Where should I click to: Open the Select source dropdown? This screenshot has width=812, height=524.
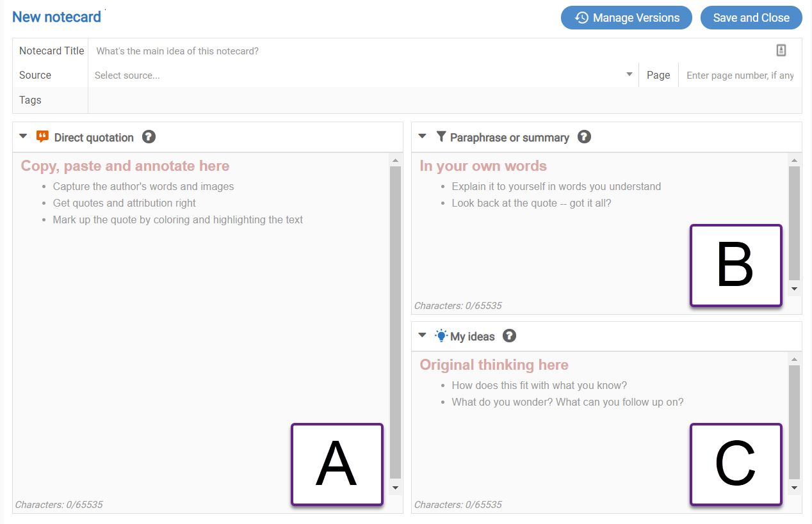628,75
